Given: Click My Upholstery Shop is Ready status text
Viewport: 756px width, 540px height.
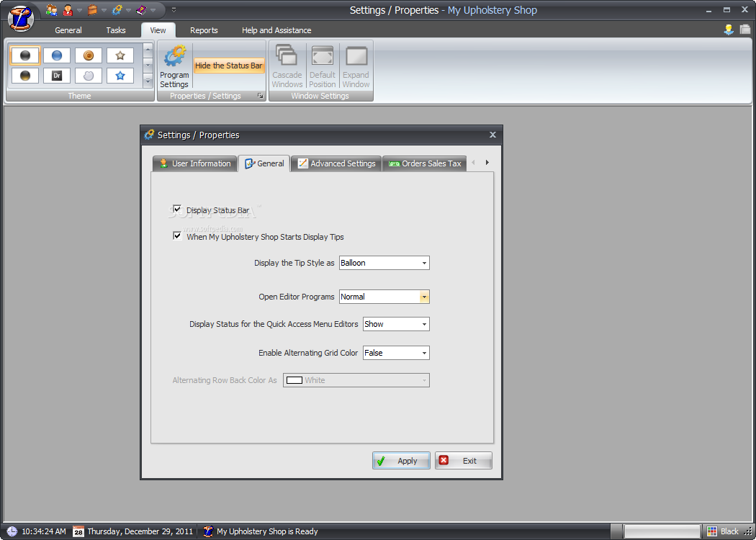Looking at the screenshot, I should coord(267,531).
